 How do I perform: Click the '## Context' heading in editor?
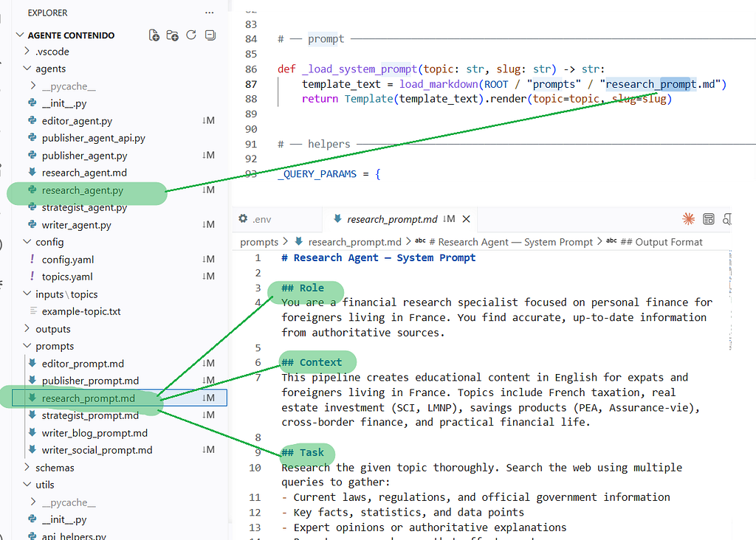click(312, 362)
